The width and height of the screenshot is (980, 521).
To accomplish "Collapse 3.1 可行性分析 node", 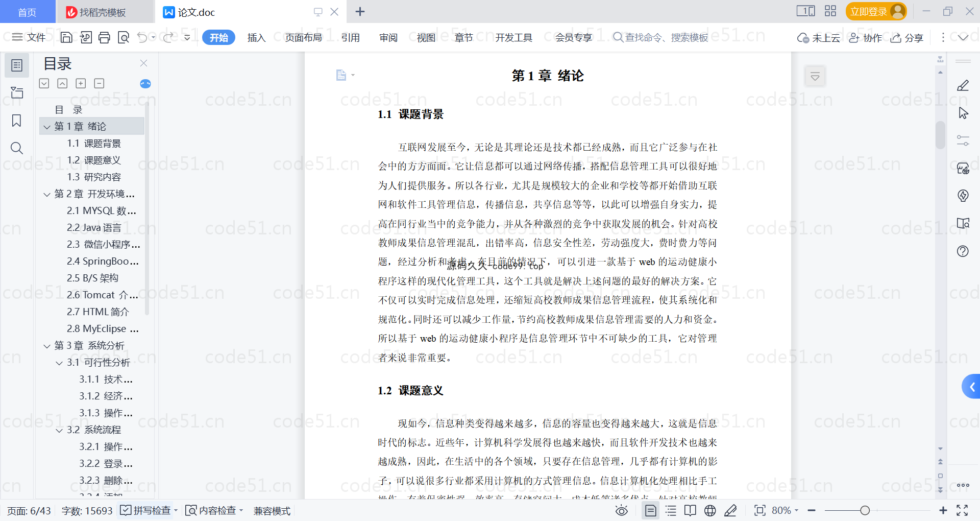I will coord(59,363).
